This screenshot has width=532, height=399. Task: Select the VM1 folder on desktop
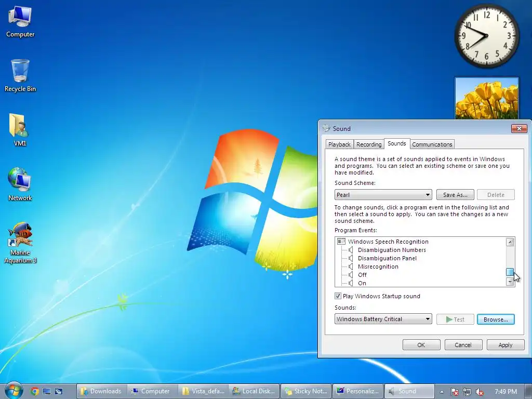coord(19,129)
